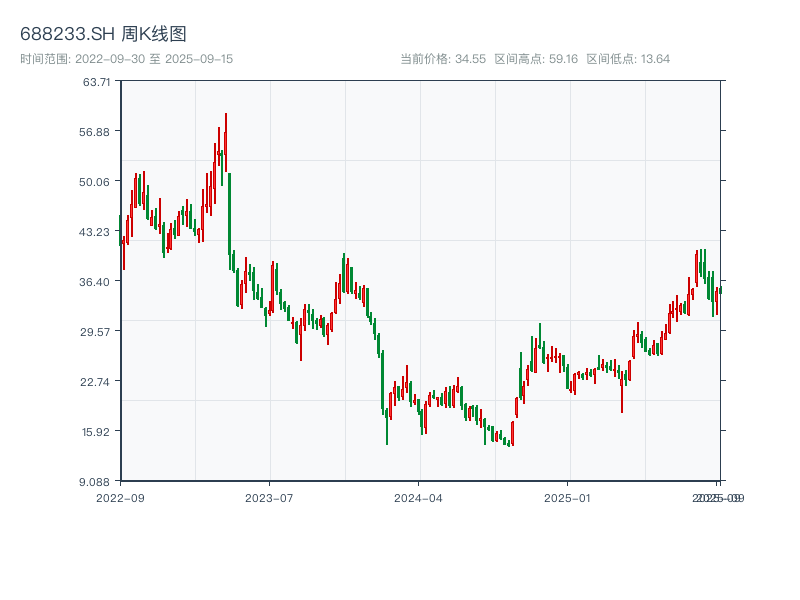The image size is (800, 600).
Task: Click the tallest red candle at the peak
Action: [x=226, y=140]
